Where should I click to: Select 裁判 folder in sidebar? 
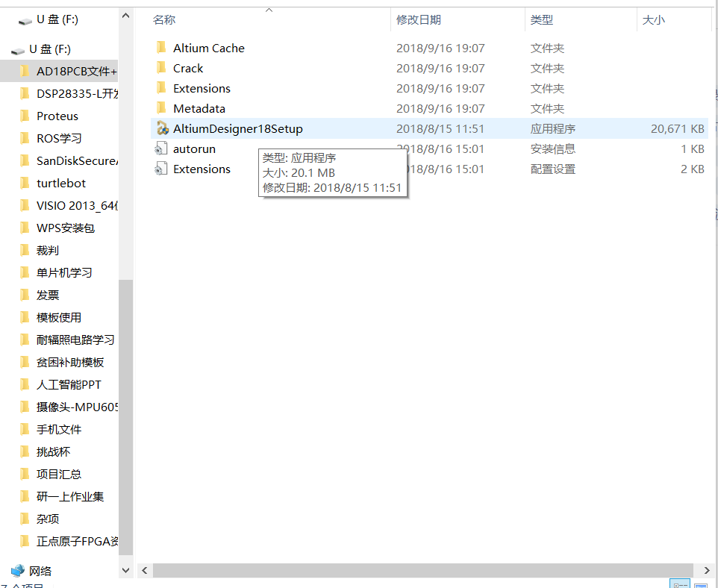click(48, 250)
